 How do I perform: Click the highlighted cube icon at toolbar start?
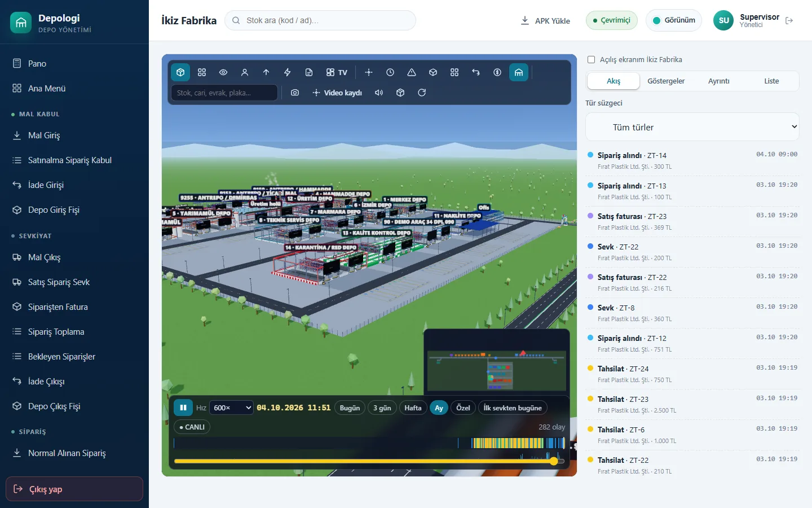click(x=180, y=72)
